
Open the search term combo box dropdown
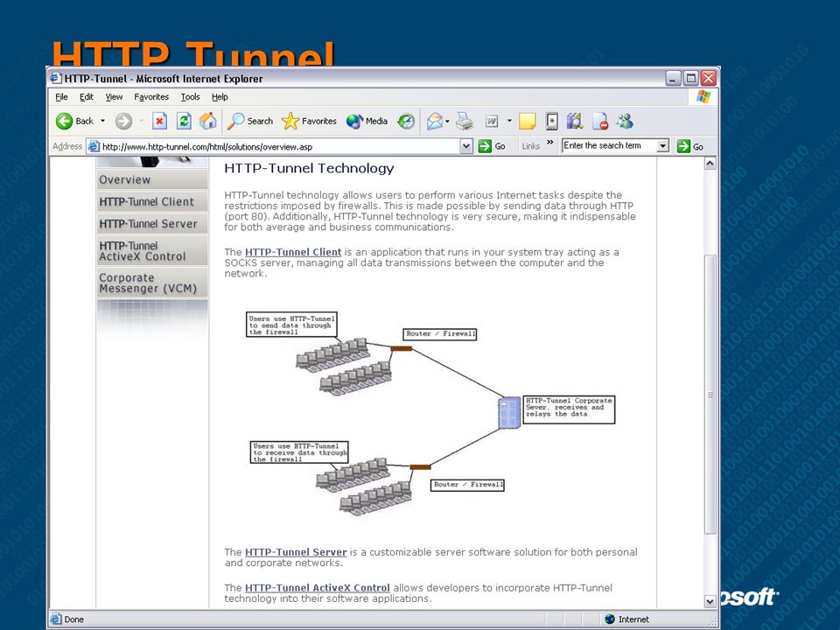(663, 146)
